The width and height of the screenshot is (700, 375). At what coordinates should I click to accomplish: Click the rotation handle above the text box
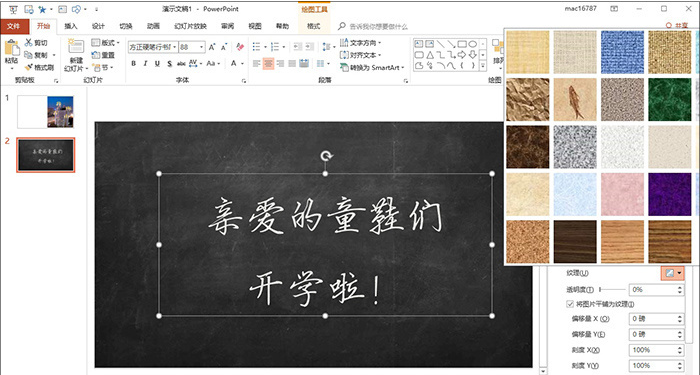pyautogui.click(x=326, y=155)
